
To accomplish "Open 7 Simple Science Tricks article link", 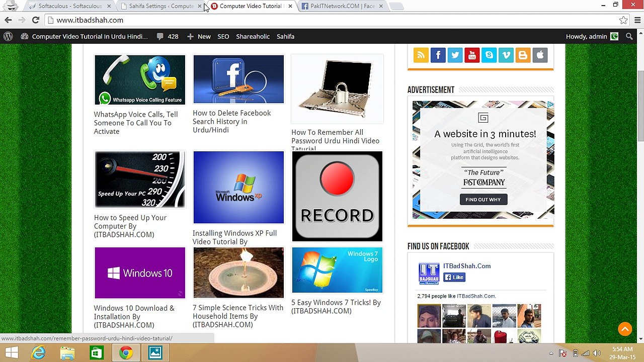I will click(x=238, y=316).
